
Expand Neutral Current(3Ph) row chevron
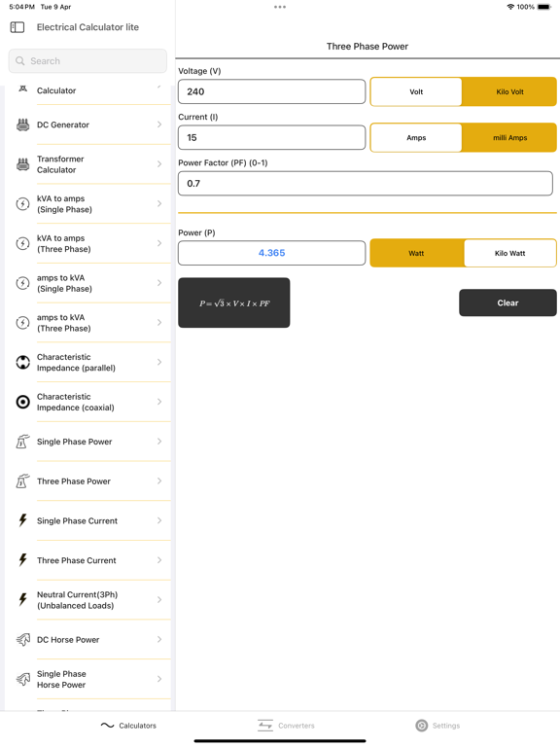159,599
